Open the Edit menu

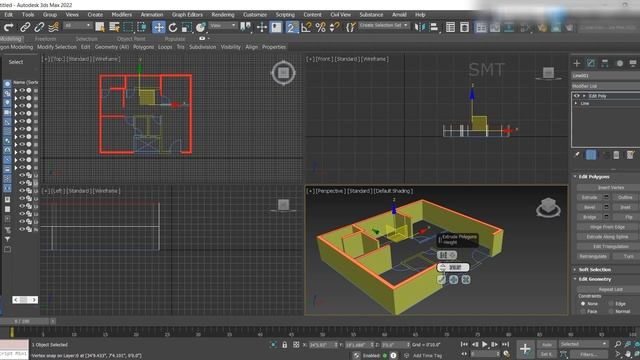(9, 15)
